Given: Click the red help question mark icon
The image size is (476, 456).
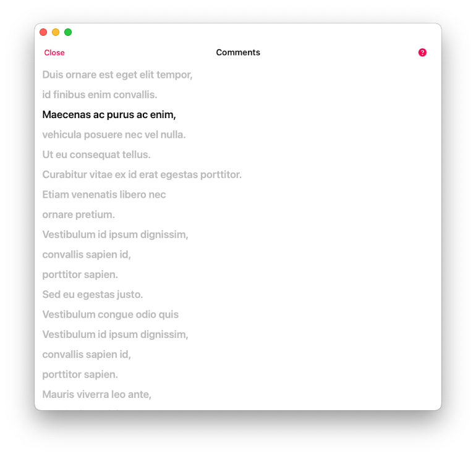Looking at the screenshot, I should pos(422,53).
